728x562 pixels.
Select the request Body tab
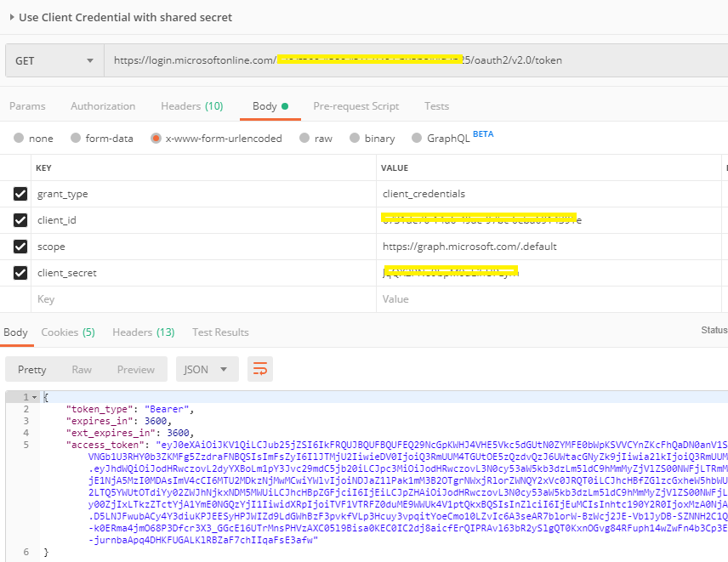pyautogui.click(x=270, y=106)
